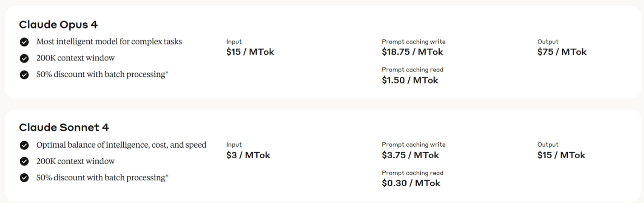Viewport: 644px width, 203px height.
Task: Click Opus batch processing discount checkmark icon
Action: [x=24, y=75]
